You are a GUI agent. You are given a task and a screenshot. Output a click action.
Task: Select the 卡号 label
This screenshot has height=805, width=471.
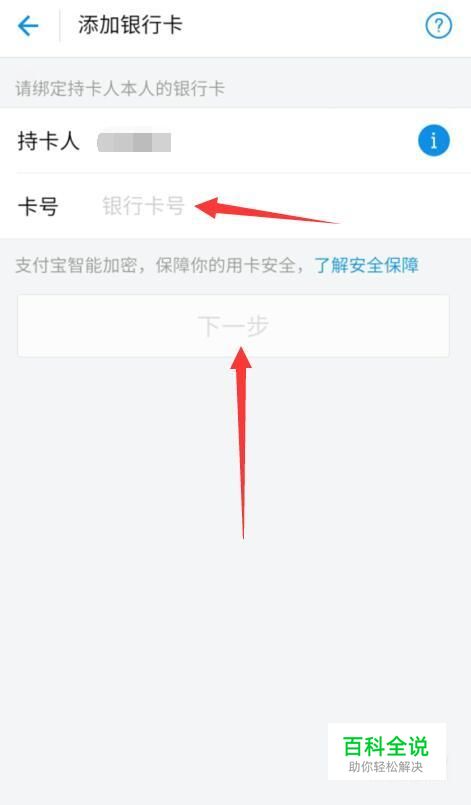click(38, 206)
